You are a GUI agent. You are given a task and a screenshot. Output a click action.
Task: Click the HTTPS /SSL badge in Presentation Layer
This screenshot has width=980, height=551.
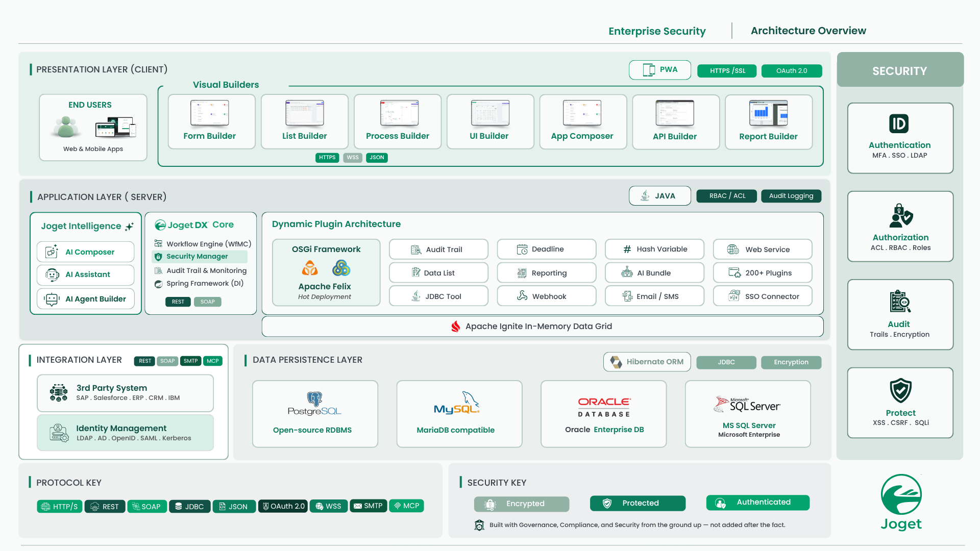pyautogui.click(x=728, y=71)
